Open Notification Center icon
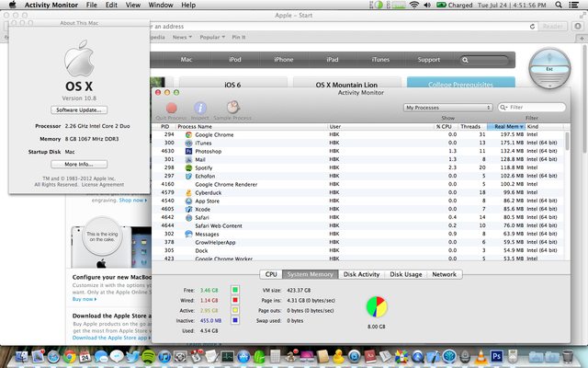588x368 pixels. (573, 5)
